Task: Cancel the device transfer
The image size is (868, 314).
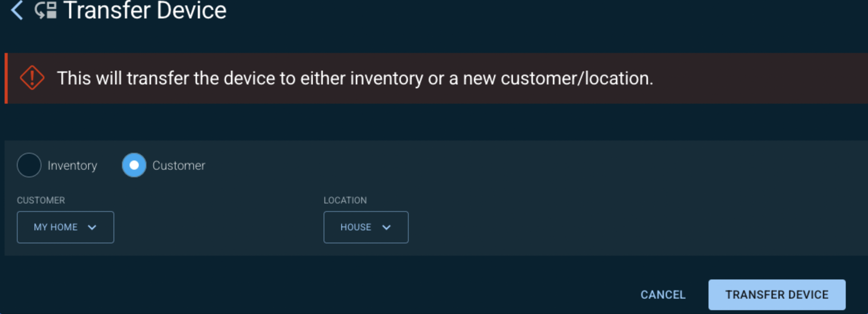Action: click(663, 295)
